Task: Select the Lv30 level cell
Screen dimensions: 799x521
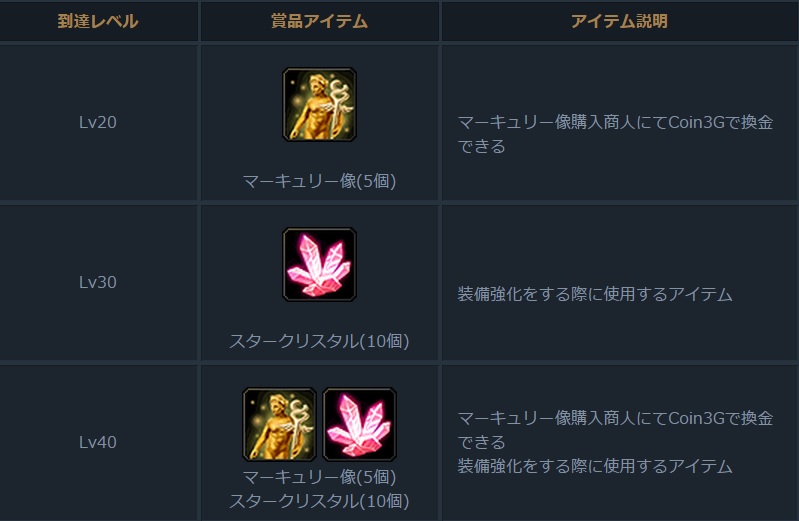Action: tap(98, 282)
